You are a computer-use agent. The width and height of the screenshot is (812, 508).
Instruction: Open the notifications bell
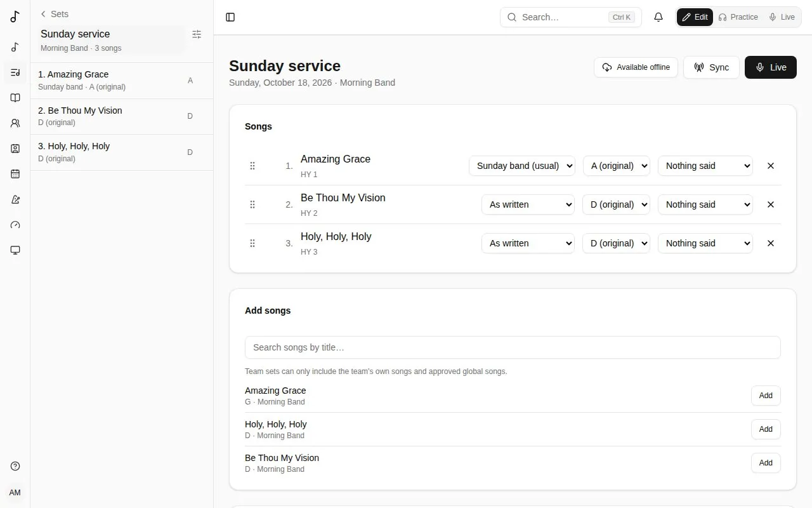658,17
